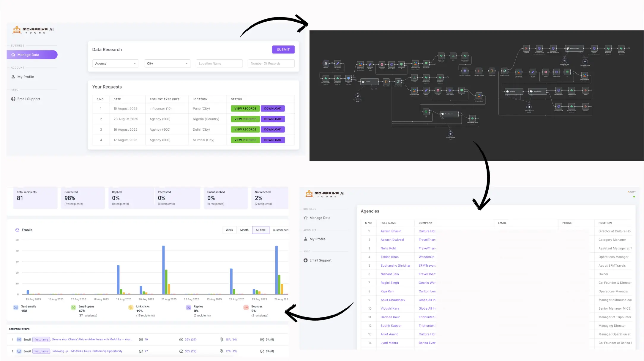Open Manage Data in Agencies page sidebar

pyautogui.click(x=317, y=218)
